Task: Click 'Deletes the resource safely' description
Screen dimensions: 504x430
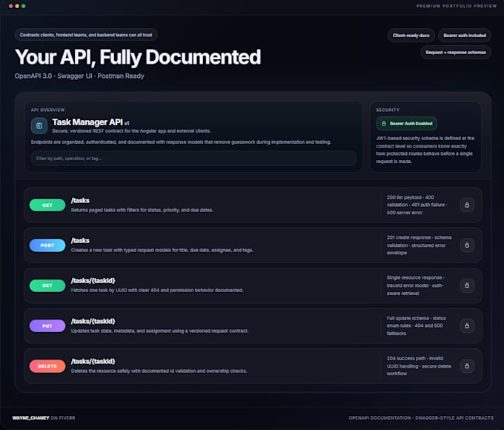Action: coord(159,371)
